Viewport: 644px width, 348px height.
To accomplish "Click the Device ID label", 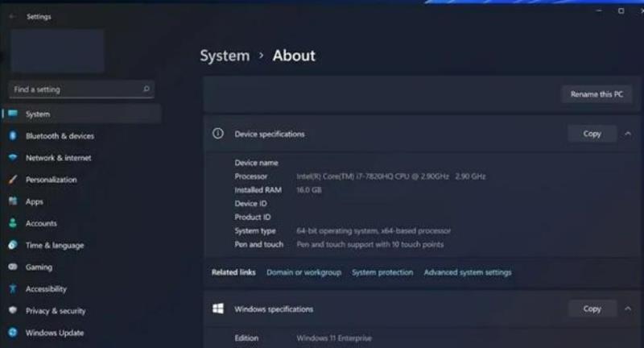I will click(x=250, y=203).
